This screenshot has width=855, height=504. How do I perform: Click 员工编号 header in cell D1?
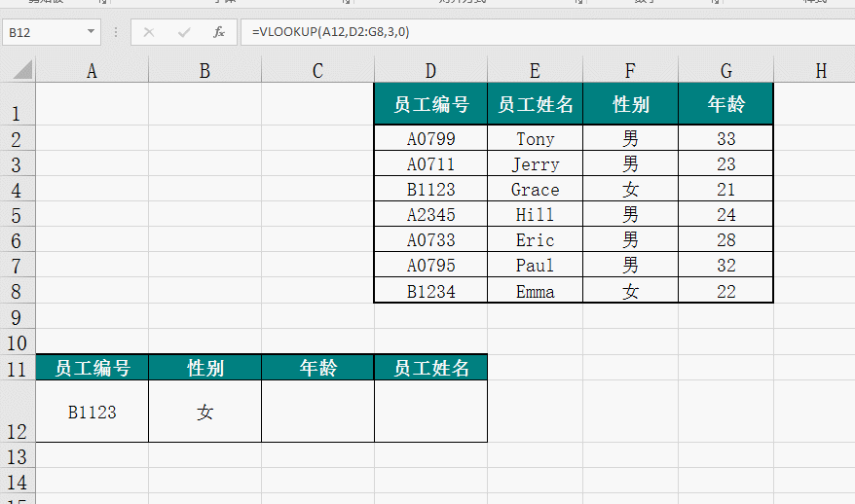coord(430,104)
